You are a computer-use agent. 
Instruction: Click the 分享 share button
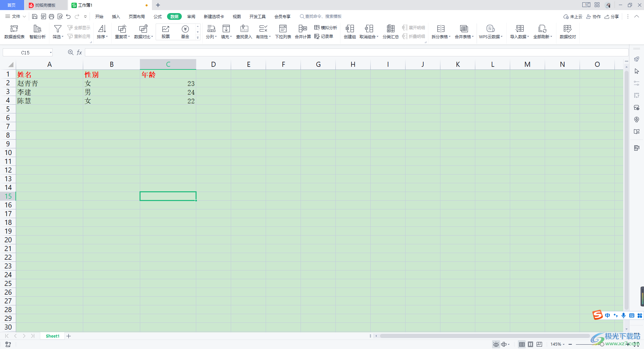click(x=611, y=16)
